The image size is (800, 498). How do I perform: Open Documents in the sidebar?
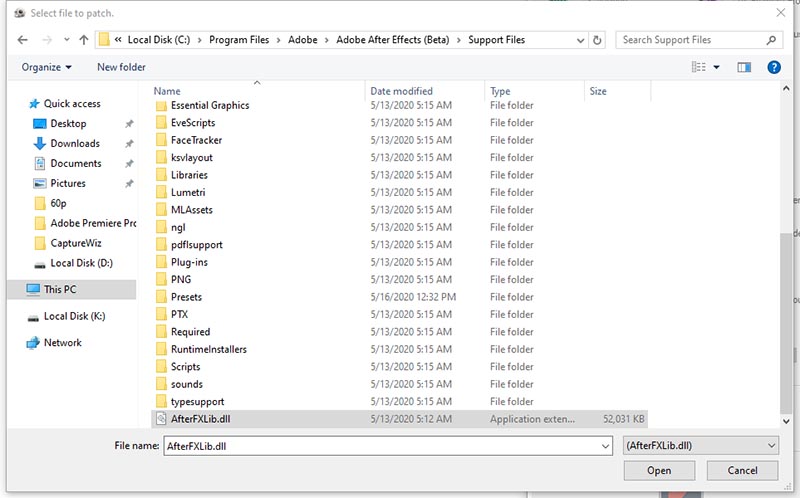click(x=76, y=163)
